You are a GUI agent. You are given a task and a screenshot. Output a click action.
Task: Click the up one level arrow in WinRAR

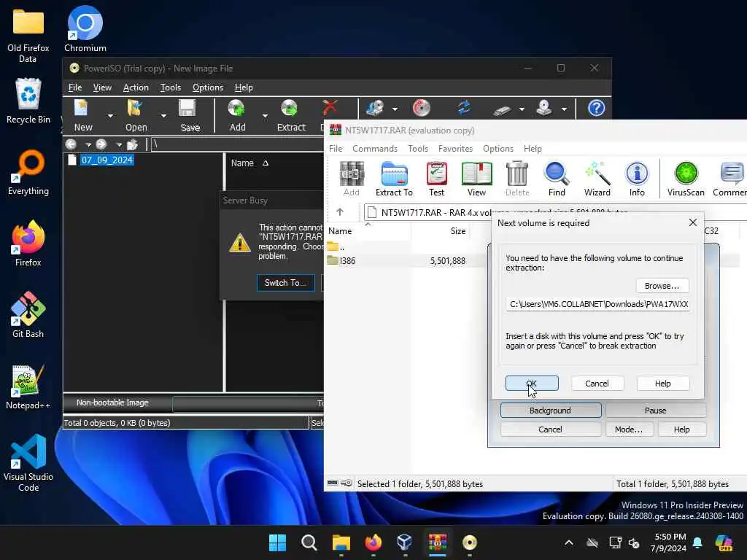click(340, 212)
